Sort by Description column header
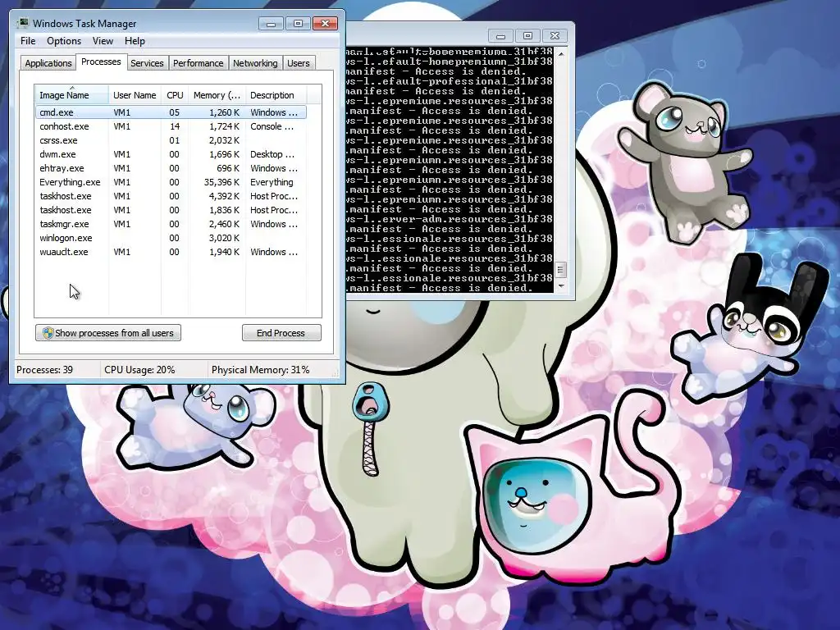 click(x=276, y=95)
